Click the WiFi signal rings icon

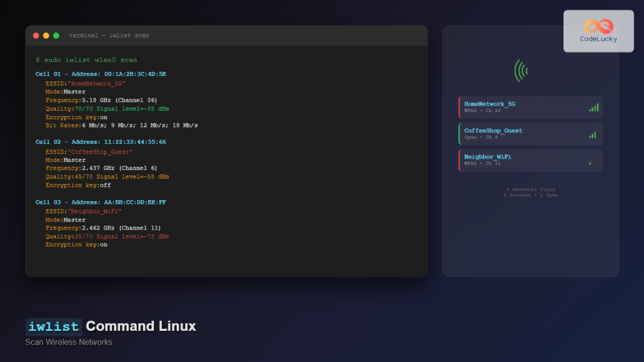point(521,70)
